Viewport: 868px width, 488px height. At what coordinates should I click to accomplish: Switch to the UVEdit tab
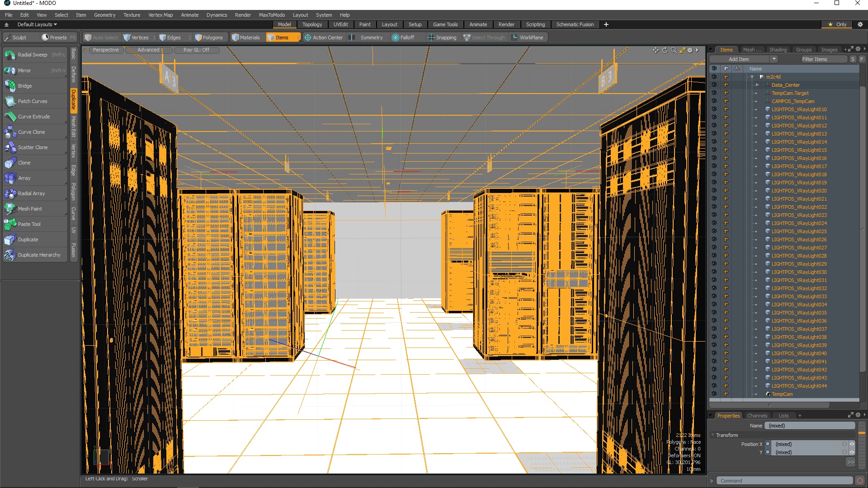pos(341,24)
